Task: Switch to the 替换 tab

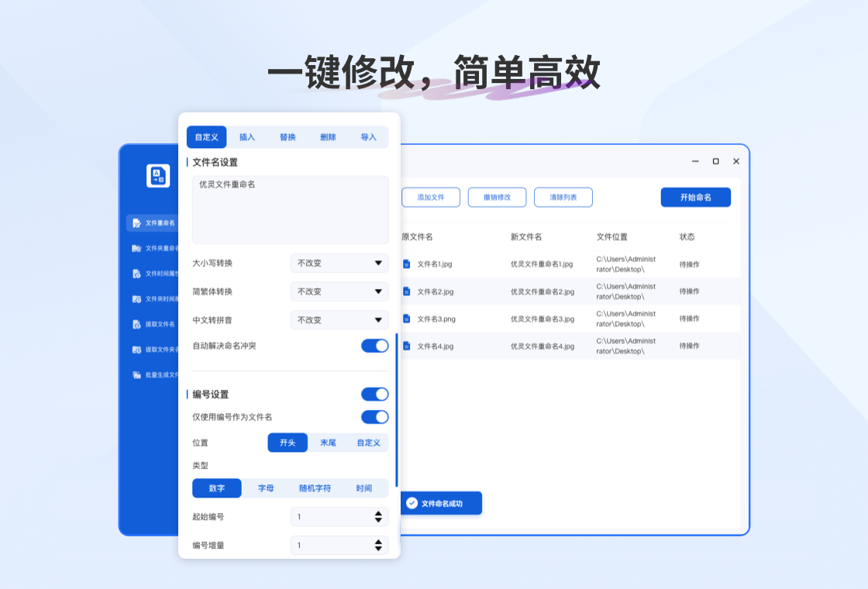Action: pos(286,136)
